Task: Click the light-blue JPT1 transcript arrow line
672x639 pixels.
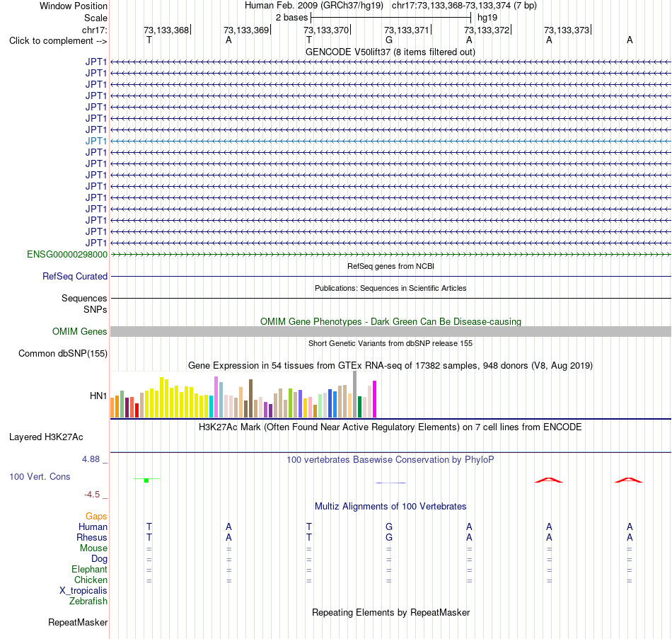Action: (391, 141)
